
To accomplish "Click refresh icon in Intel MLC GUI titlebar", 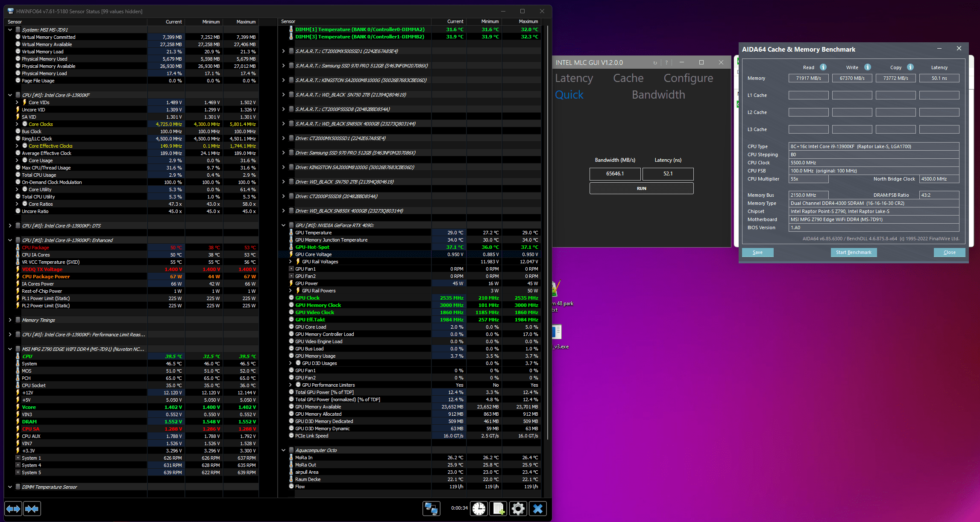I will tap(655, 63).
